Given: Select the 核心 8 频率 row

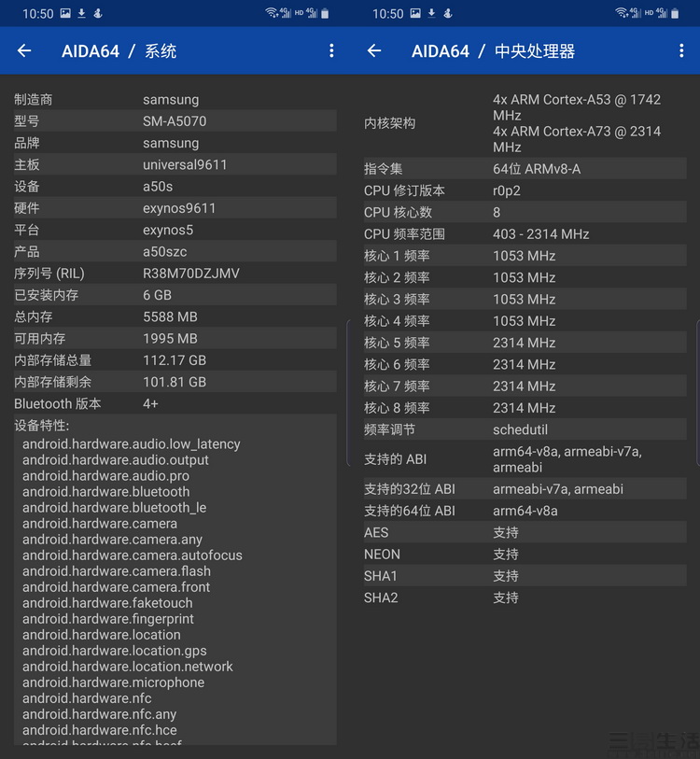Looking at the screenshot, I should click(x=525, y=408).
